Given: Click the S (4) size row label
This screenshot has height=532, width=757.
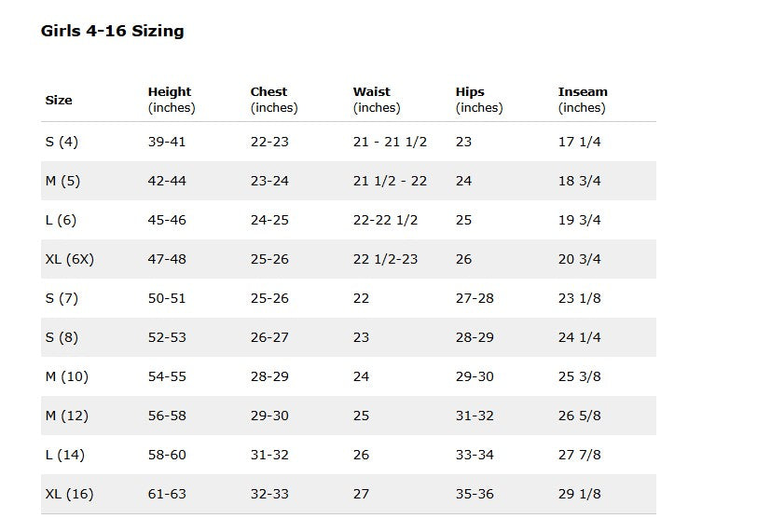Looking at the screenshot, I should [62, 142].
